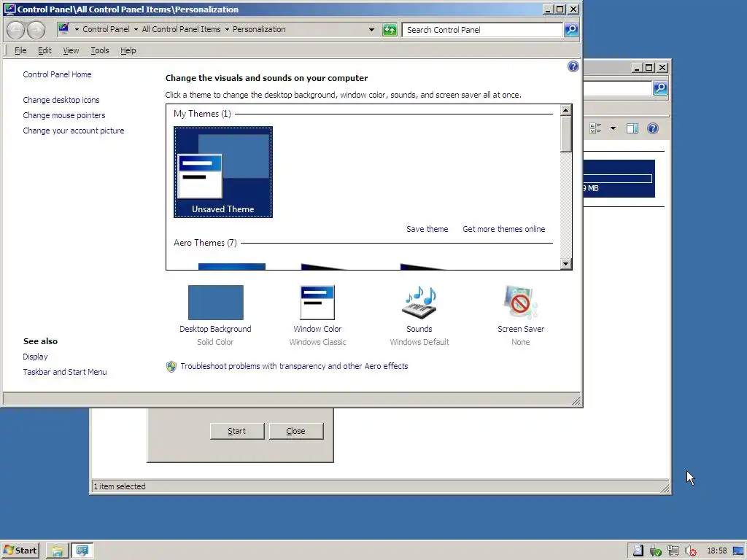The height and width of the screenshot is (560, 747).
Task: Open the Help menu
Action: [128, 50]
